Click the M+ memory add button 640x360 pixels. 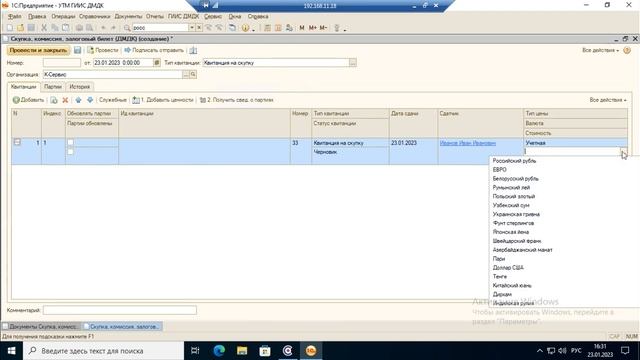pos(312,28)
